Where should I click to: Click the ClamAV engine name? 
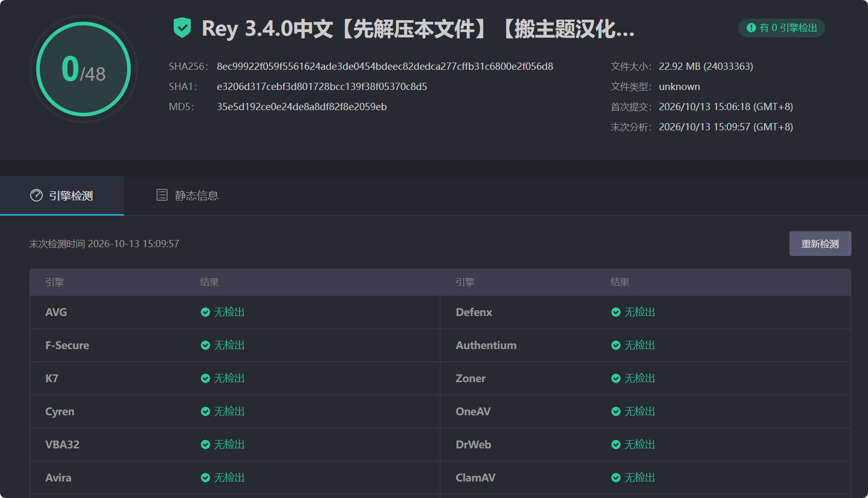pyautogui.click(x=475, y=478)
